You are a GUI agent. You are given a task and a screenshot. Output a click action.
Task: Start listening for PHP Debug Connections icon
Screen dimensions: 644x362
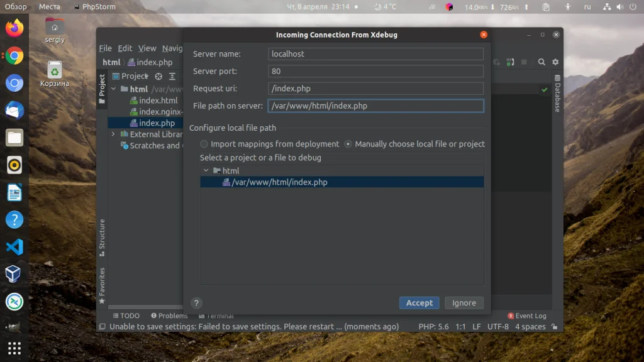click(x=510, y=62)
